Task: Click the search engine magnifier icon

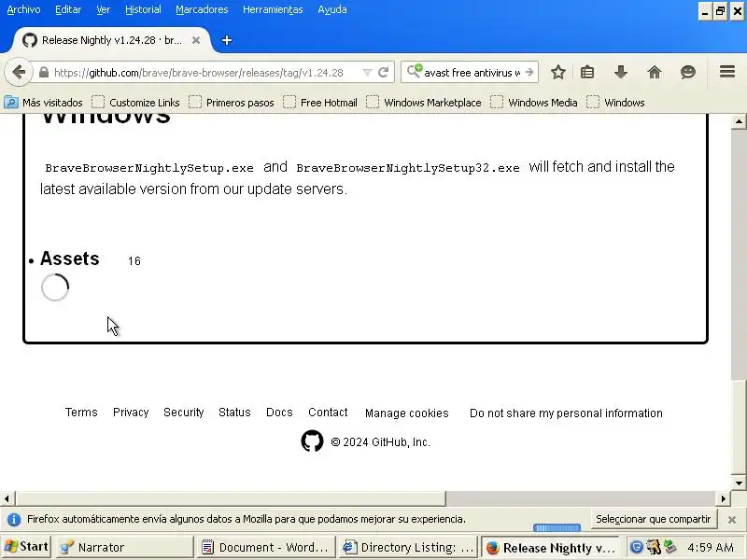Action: tap(415, 72)
